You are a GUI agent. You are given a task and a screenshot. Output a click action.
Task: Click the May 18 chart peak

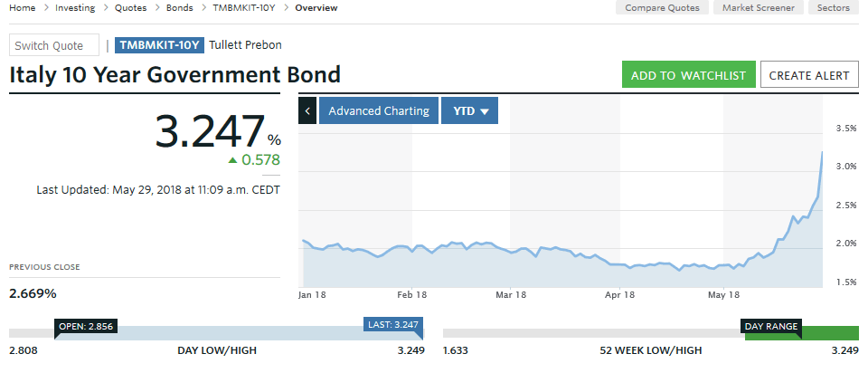click(x=821, y=152)
